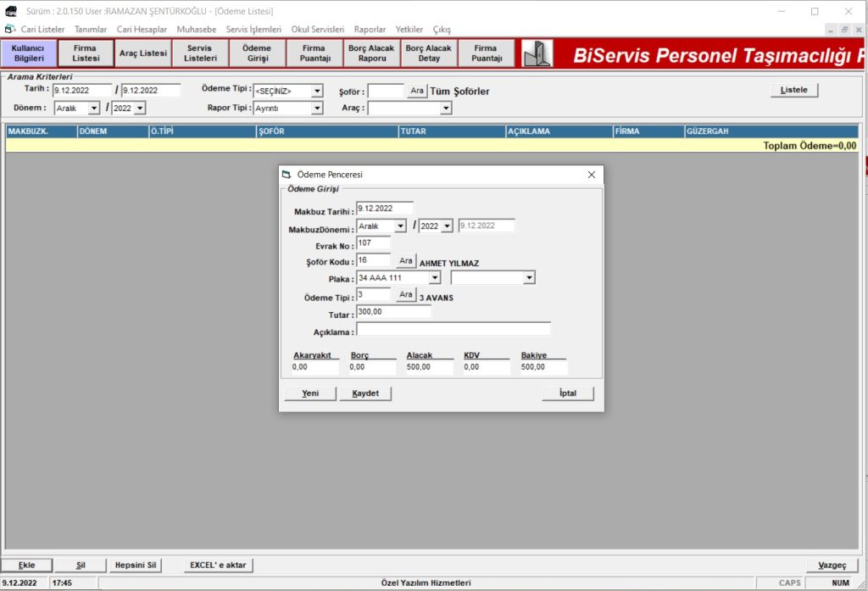The width and height of the screenshot is (868, 591).
Task: Click Kullanıcı Bilgileri toolbar button
Action: click(x=29, y=53)
